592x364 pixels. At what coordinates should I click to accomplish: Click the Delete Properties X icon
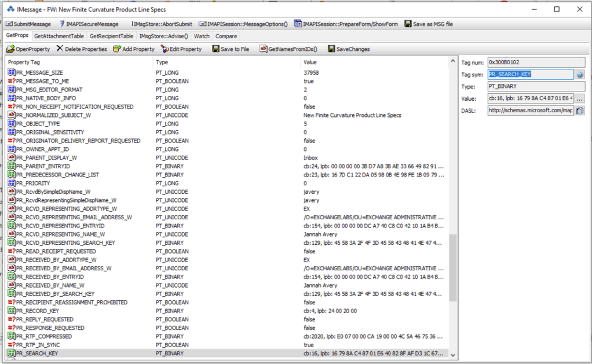[60, 49]
